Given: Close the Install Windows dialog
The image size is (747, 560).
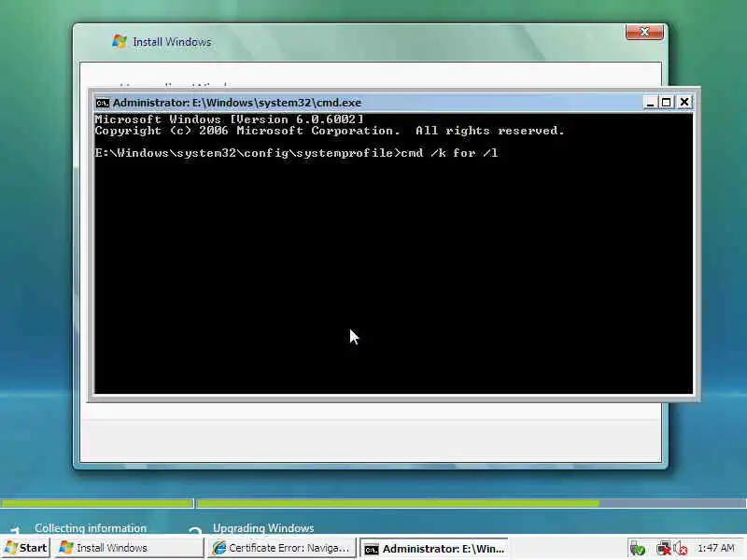Looking at the screenshot, I should tap(644, 32).
